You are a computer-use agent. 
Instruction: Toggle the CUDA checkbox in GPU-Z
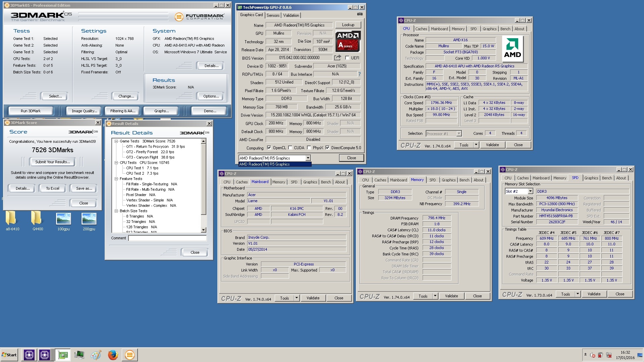coord(290,147)
